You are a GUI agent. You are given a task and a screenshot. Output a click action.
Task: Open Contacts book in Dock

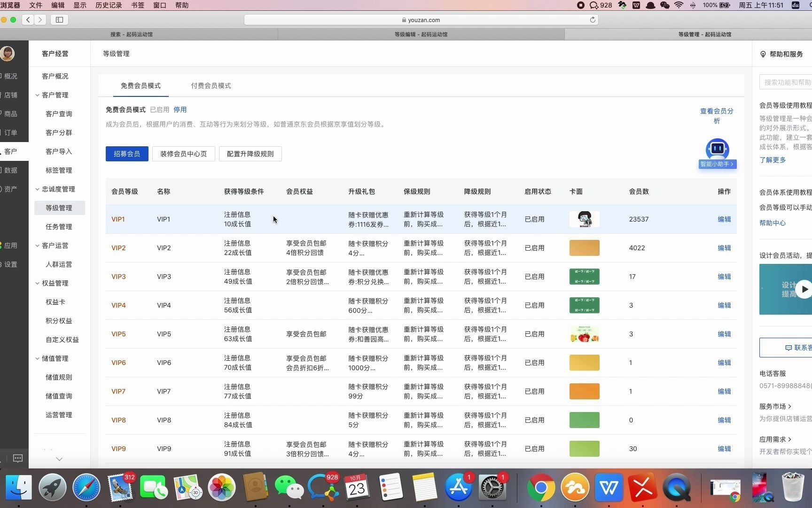pos(255,487)
